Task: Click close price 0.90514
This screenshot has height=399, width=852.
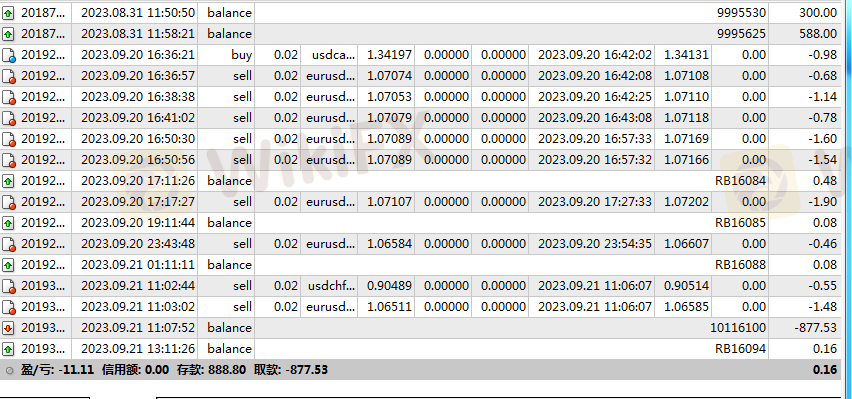Action: pyautogui.click(x=686, y=285)
